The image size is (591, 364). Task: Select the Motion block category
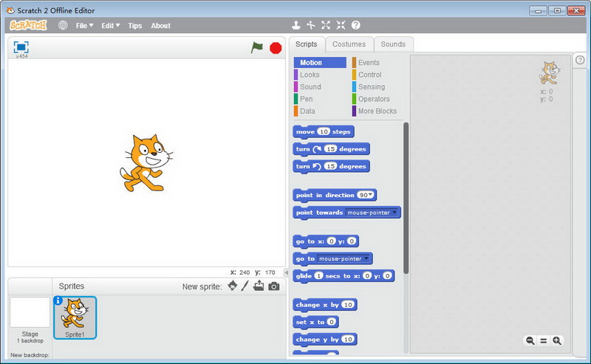pos(320,63)
